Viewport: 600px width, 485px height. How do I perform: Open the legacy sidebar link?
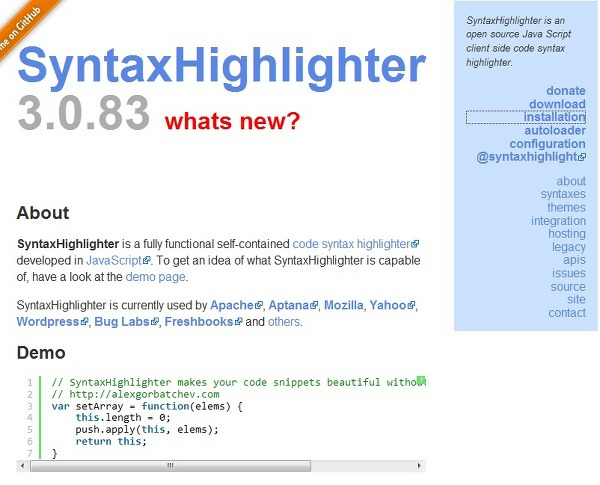click(569, 247)
